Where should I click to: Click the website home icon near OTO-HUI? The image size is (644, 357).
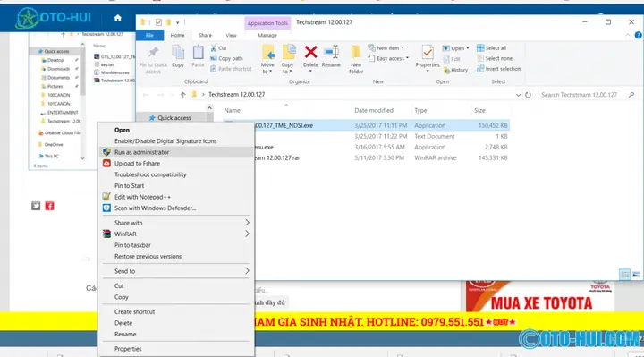click(x=118, y=18)
